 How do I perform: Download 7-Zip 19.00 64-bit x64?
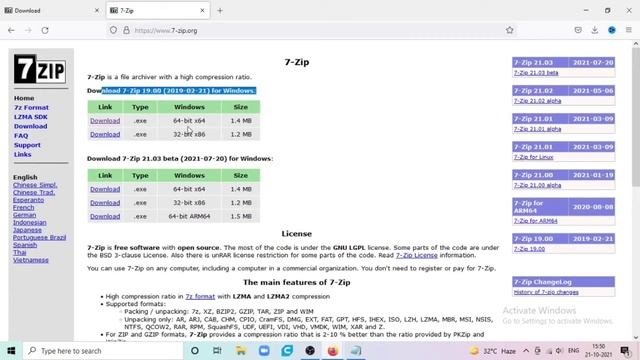(105, 121)
